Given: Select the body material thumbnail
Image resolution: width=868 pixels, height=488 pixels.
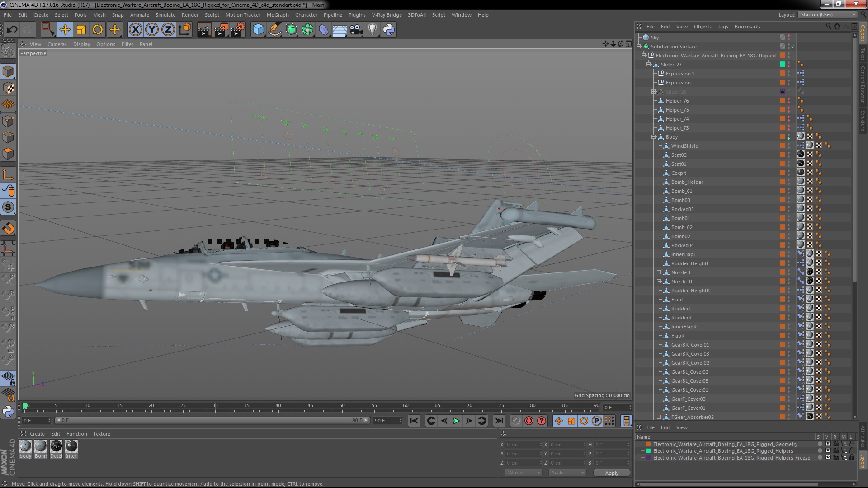Looking at the screenshot, I should 25,446.
